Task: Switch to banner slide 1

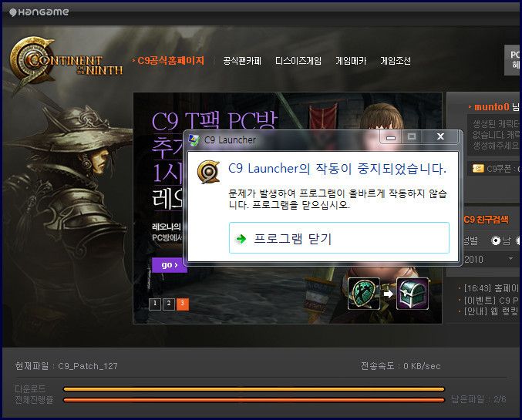Action: pos(155,304)
